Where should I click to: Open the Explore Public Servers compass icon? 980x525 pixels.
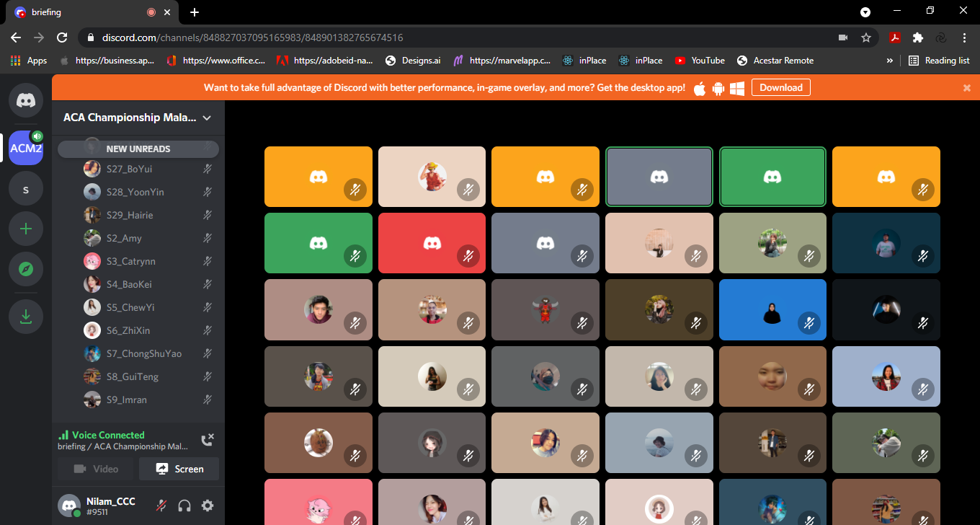(26, 269)
